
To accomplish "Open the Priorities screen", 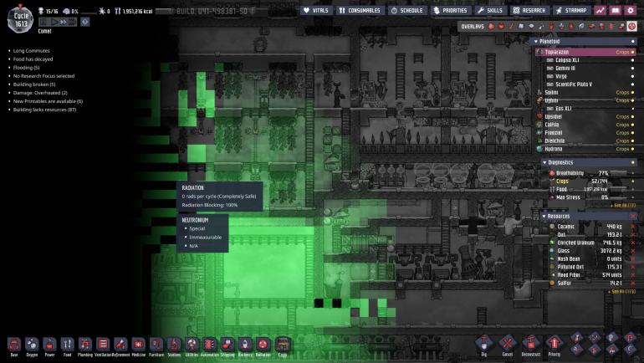I will pos(451,10).
